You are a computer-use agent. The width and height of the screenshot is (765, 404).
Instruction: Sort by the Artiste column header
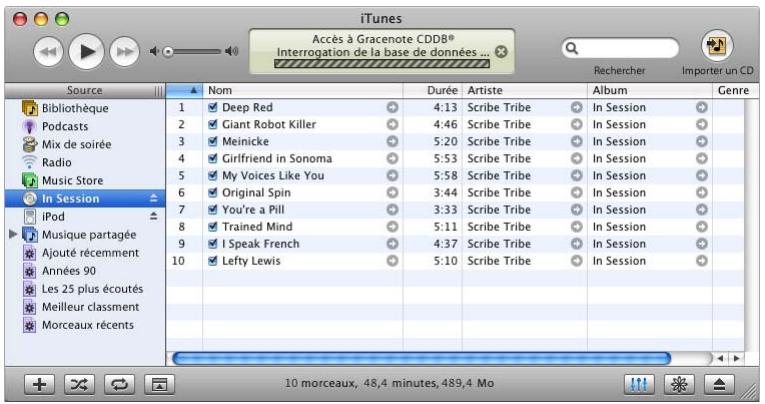pos(525,90)
